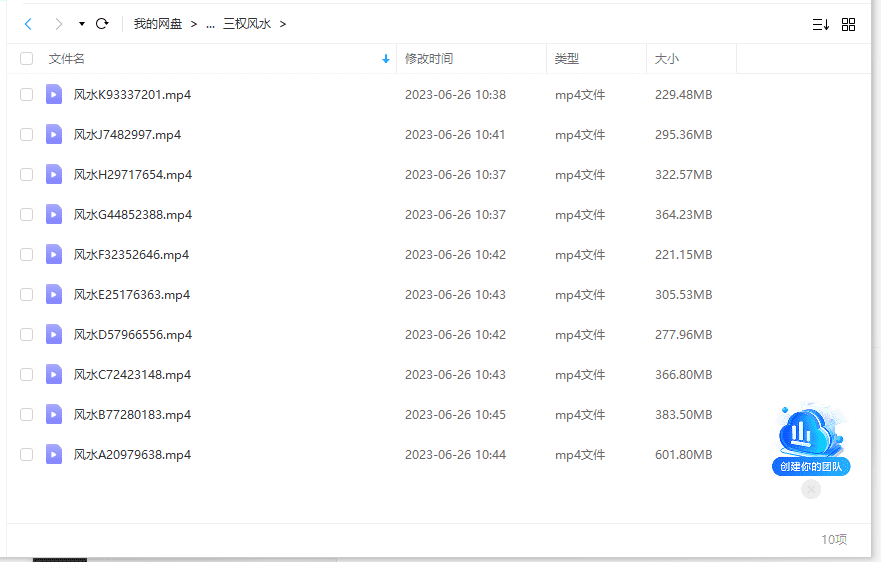The height and width of the screenshot is (562, 881).
Task: Click the video icon for 风水A20979638.mp4
Action: click(x=54, y=455)
